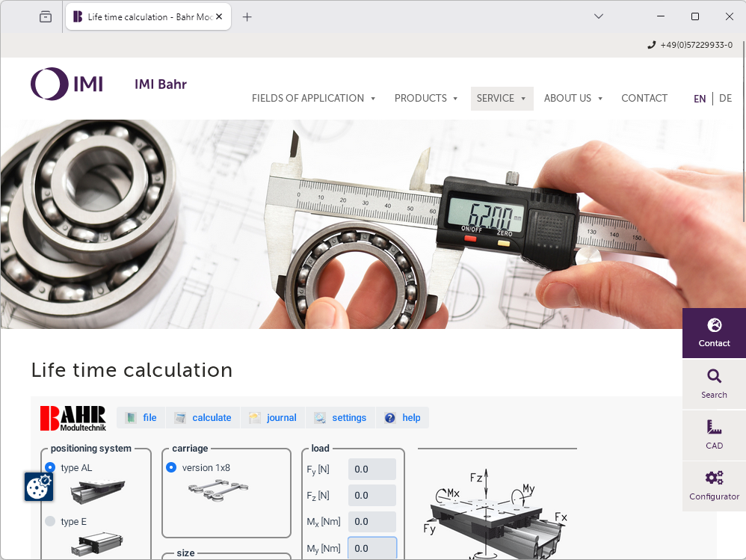Click the Bahr Modultechnik logo

(x=73, y=418)
